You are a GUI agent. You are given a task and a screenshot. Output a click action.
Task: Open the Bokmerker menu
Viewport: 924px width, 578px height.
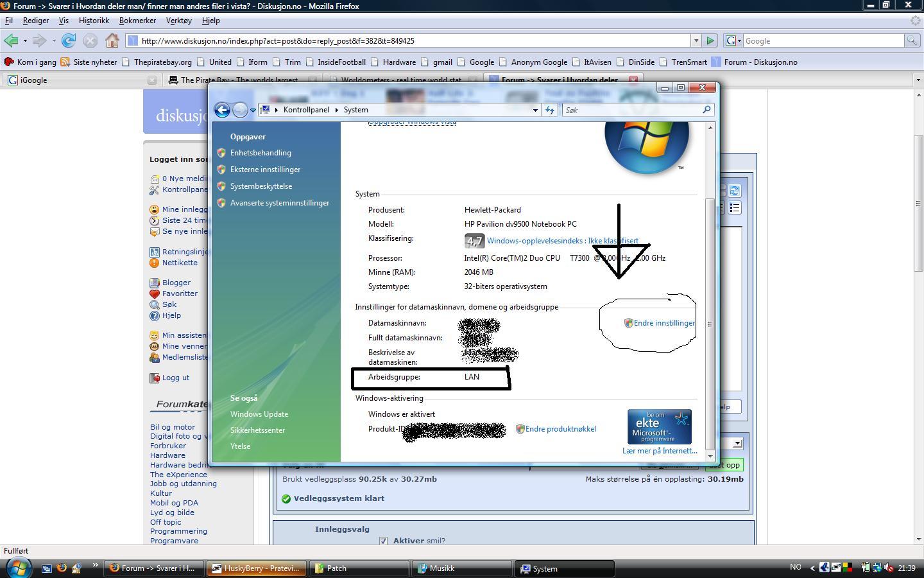pos(137,21)
